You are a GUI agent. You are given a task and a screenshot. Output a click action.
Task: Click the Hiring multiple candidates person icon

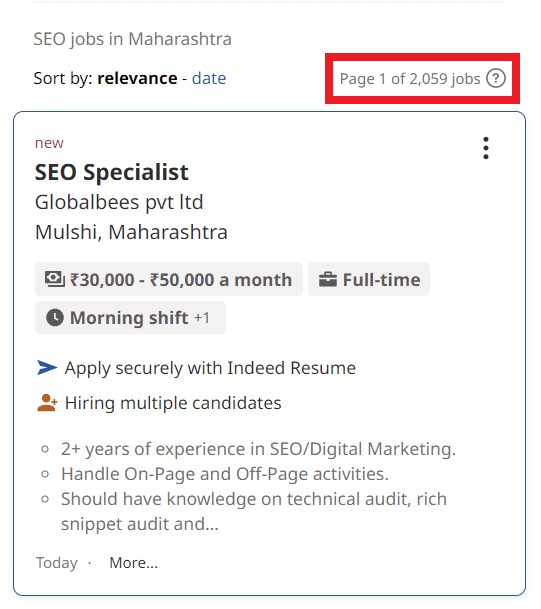click(47, 403)
